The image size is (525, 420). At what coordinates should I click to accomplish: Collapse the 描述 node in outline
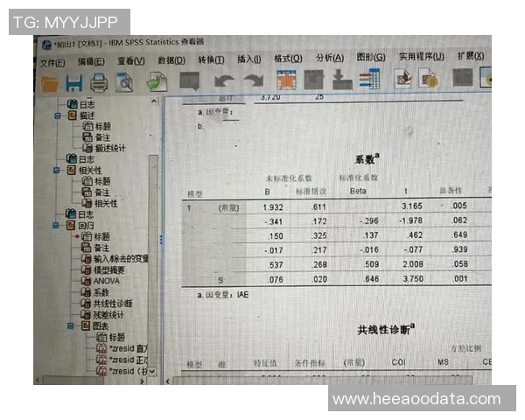pyautogui.click(x=58, y=115)
